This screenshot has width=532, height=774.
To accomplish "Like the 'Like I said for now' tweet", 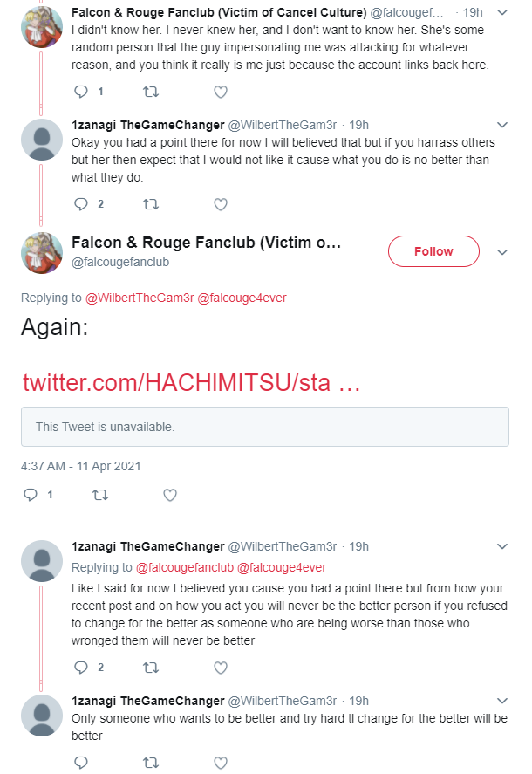I will coord(221,668).
